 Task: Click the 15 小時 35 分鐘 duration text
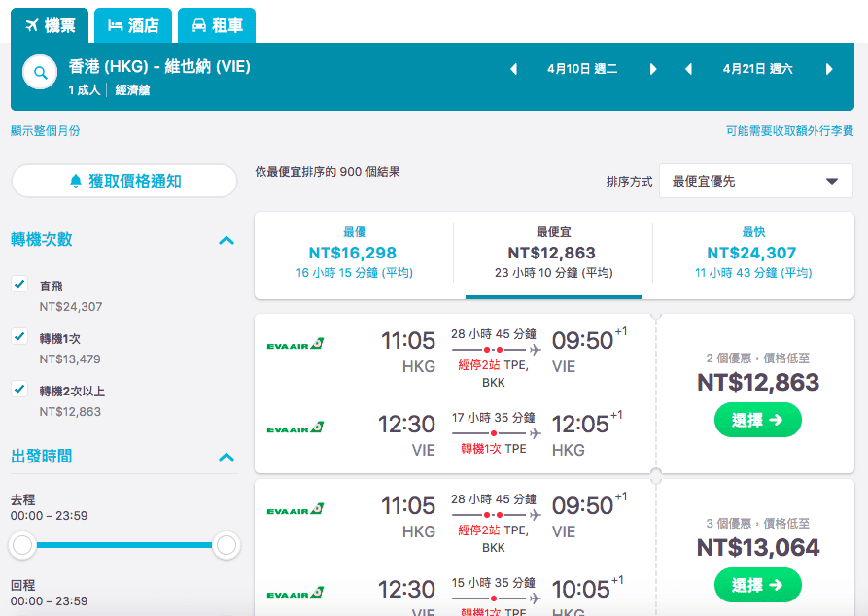pyautogui.click(x=493, y=583)
